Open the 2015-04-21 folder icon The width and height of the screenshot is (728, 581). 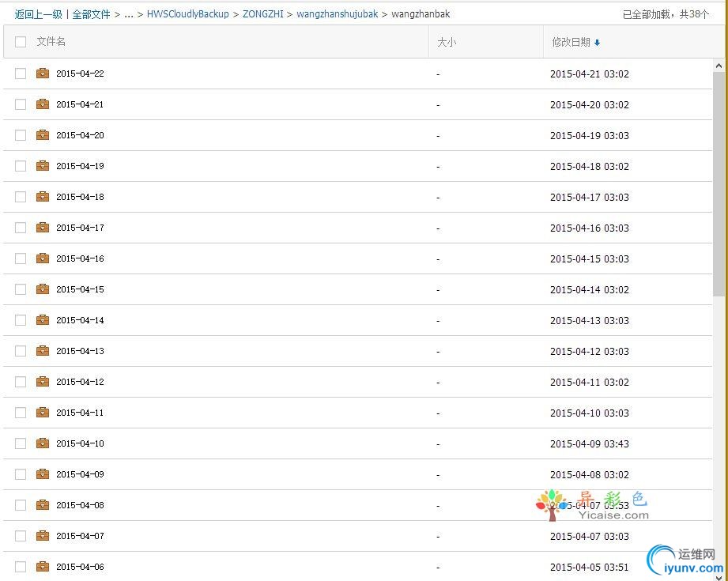[x=43, y=104]
